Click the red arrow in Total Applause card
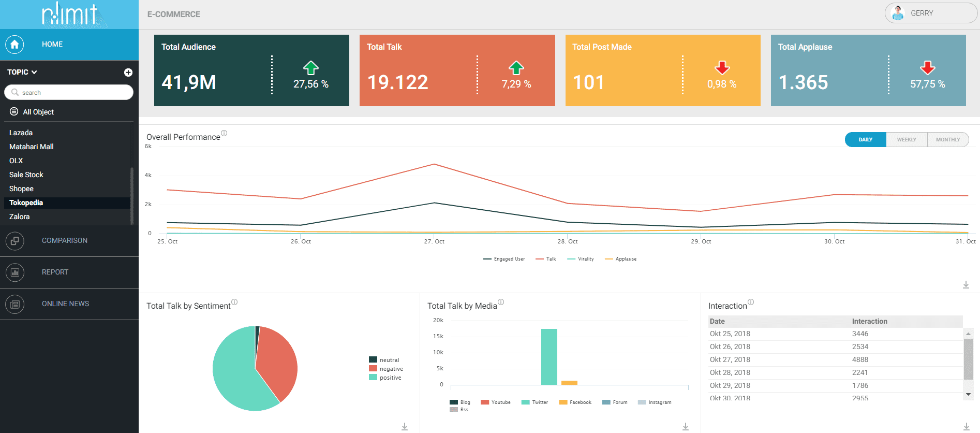This screenshot has height=433, width=980. click(x=928, y=68)
